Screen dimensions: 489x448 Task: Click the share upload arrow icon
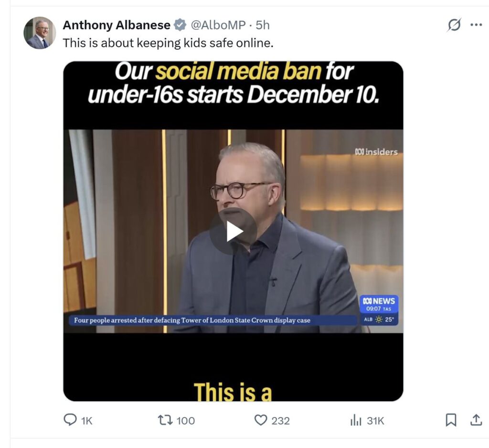coord(476,420)
